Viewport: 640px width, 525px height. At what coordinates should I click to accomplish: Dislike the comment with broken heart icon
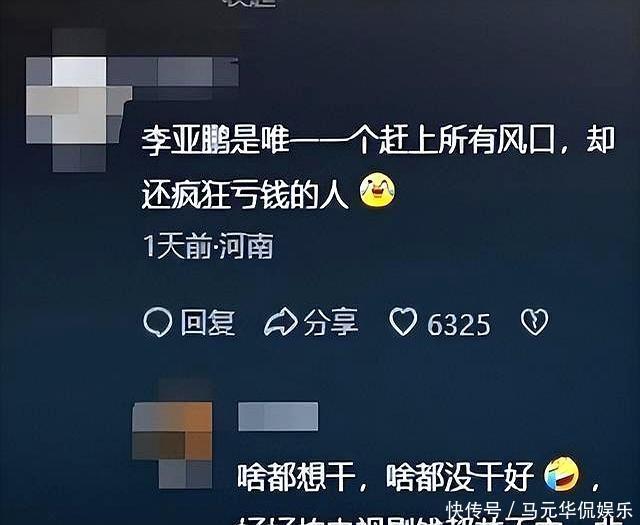pos(534,322)
